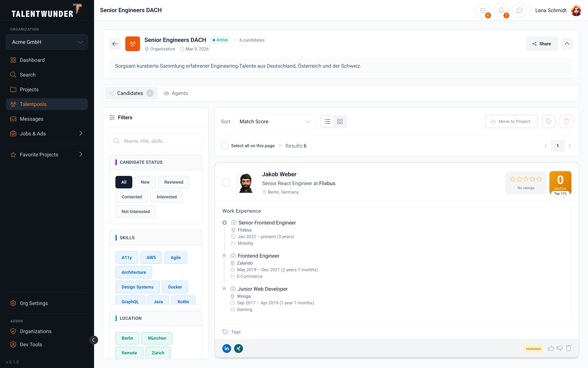588x368 pixels.
Task: Open Organizations admin page
Action: (x=47, y=331)
